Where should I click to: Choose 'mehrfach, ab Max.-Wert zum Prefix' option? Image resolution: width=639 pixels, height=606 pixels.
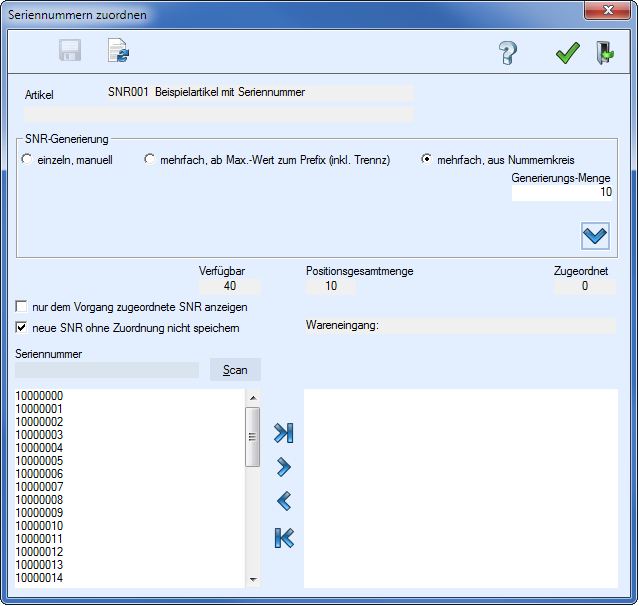pos(150,160)
